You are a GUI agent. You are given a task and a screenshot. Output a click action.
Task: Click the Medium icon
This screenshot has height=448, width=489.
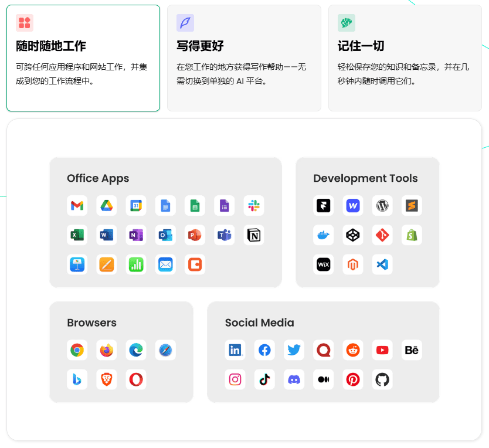coord(324,379)
